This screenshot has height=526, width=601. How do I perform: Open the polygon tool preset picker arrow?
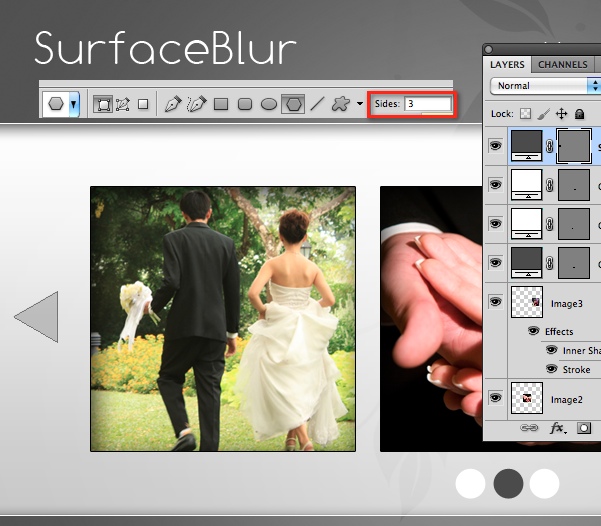[74, 104]
